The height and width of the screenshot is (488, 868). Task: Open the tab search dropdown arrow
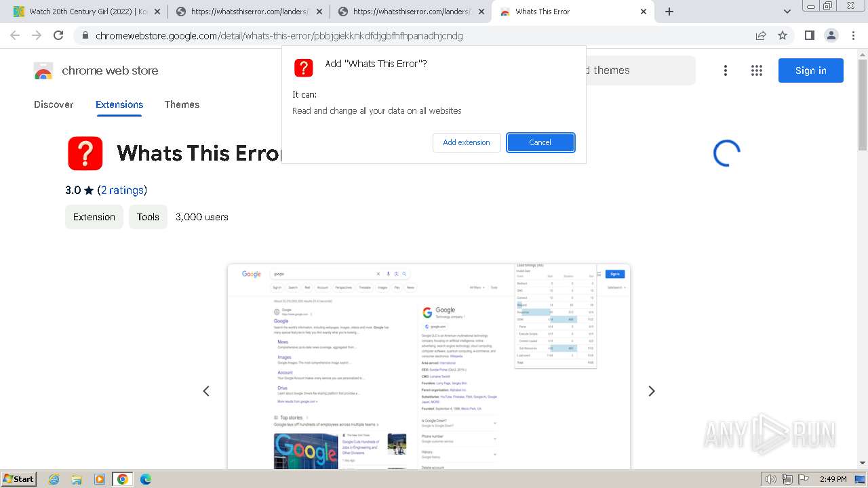(x=787, y=12)
